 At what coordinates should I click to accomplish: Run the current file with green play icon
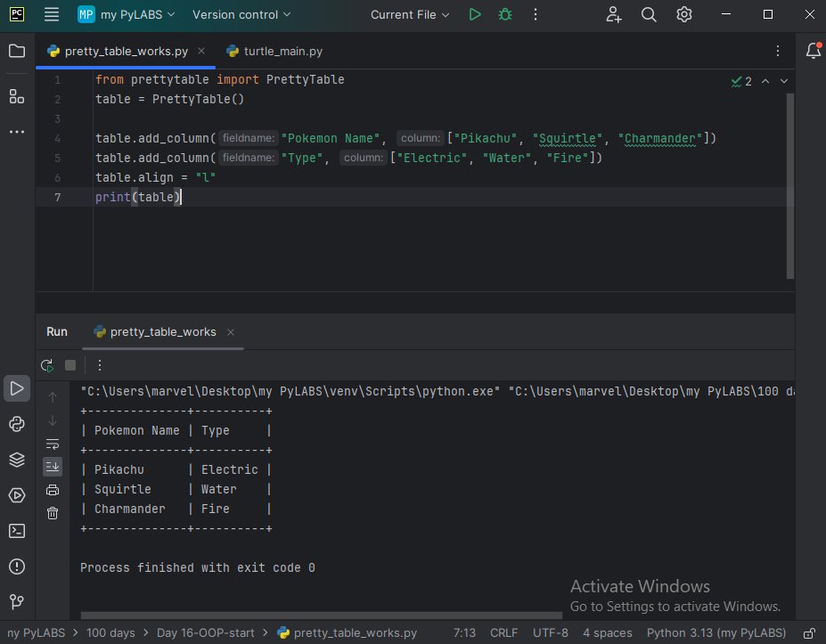475,14
